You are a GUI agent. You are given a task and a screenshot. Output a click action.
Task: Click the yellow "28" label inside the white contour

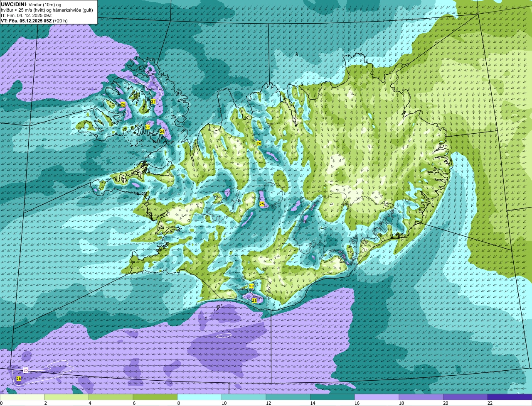(x=19, y=379)
